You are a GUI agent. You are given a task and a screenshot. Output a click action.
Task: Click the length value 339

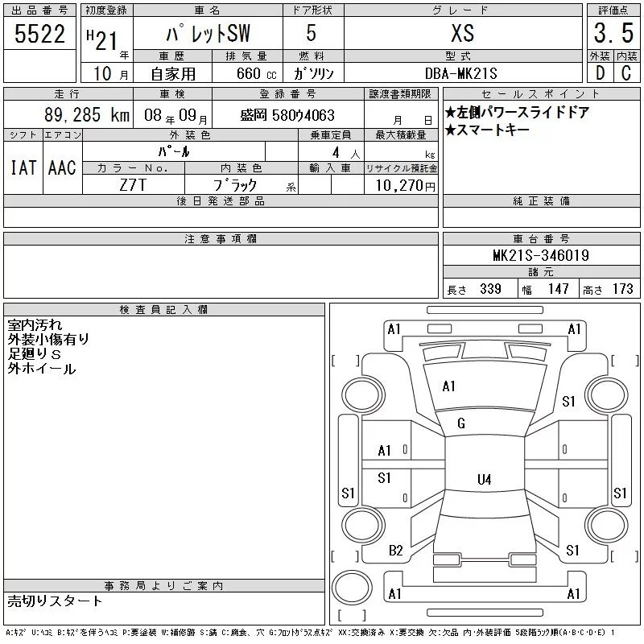490,289
